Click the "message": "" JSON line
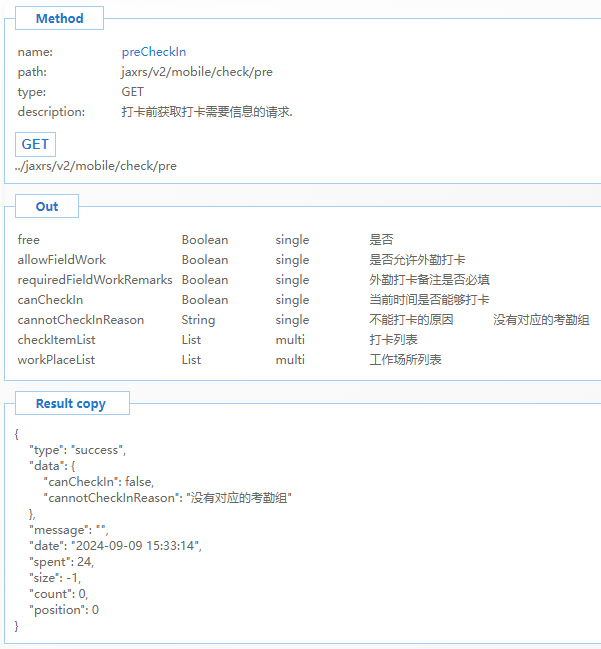601x649 pixels. click(x=69, y=530)
